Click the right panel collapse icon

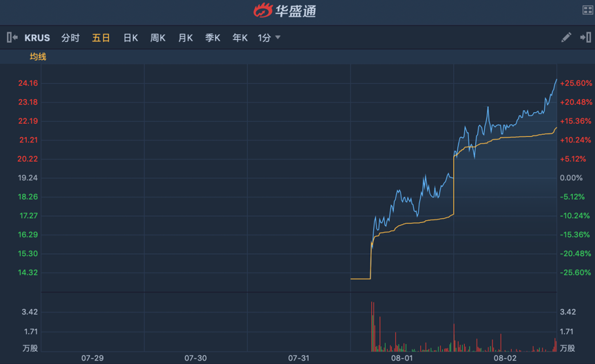[585, 38]
